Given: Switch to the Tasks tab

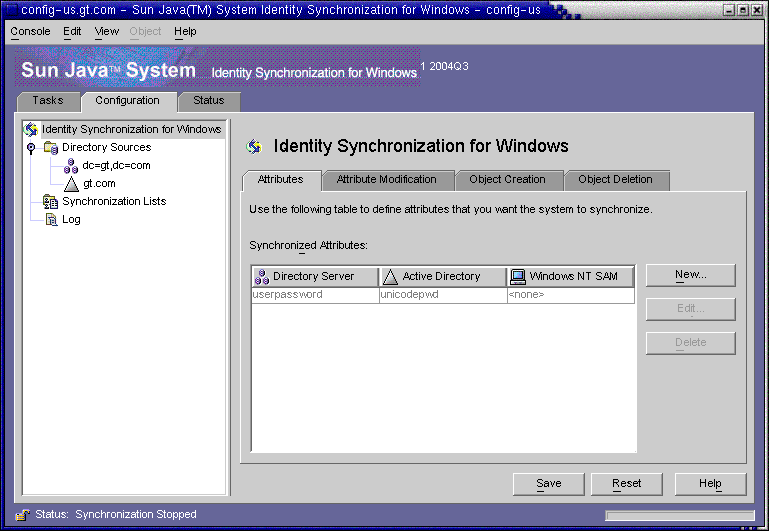Looking at the screenshot, I should point(48,101).
